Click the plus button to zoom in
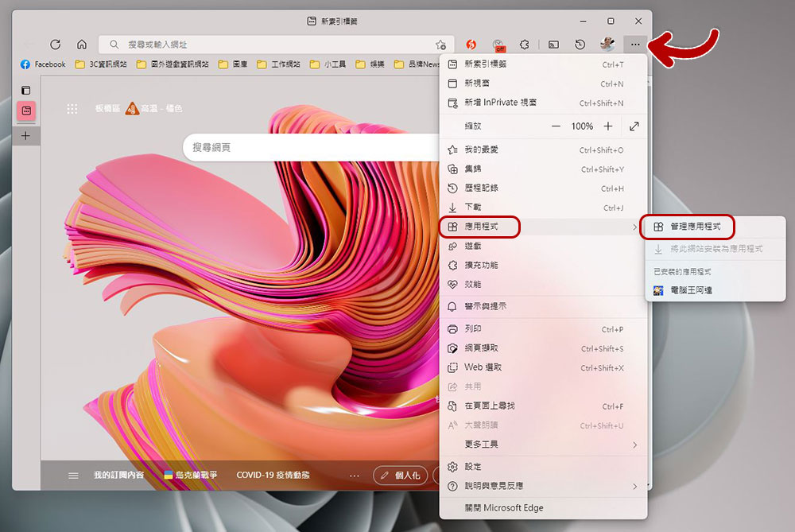795x532 pixels. [x=608, y=126]
